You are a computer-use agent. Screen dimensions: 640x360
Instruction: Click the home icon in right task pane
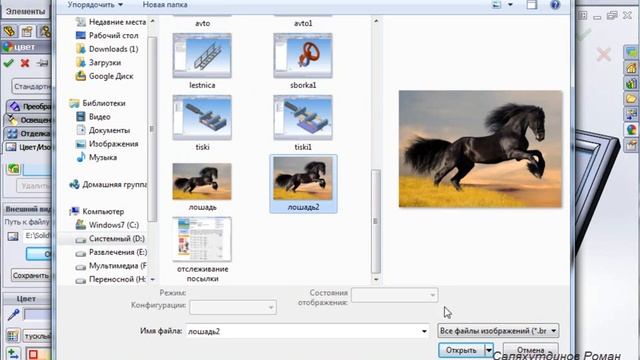pos(631,68)
